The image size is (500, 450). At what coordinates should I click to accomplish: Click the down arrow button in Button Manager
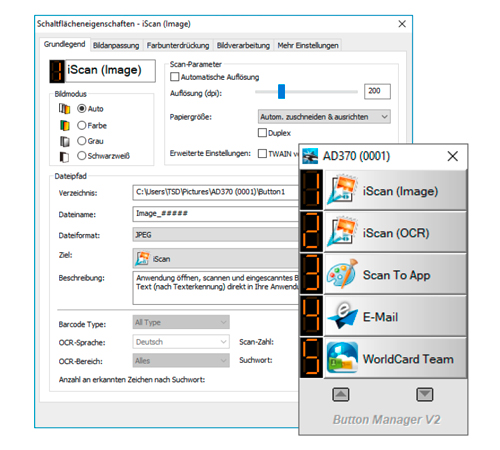pyautogui.click(x=425, y=395)
